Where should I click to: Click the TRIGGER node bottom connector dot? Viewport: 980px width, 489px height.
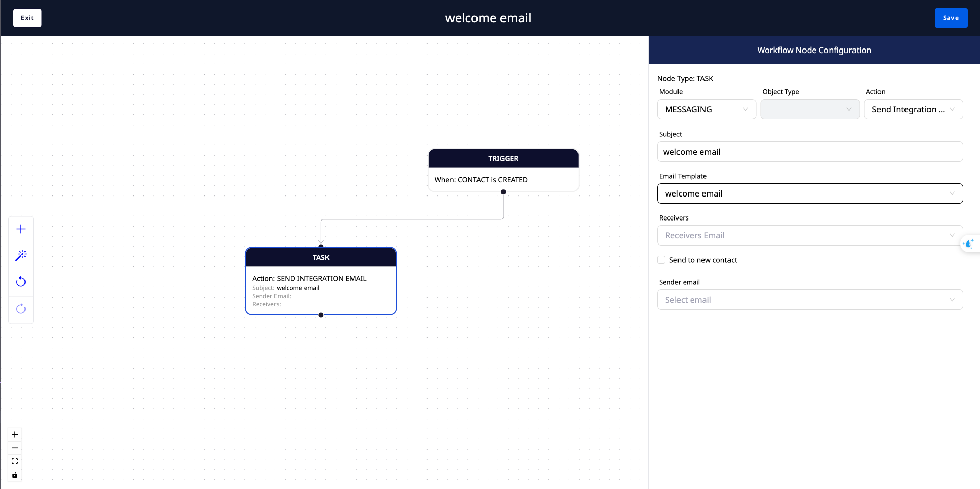(x=504, y=192)
